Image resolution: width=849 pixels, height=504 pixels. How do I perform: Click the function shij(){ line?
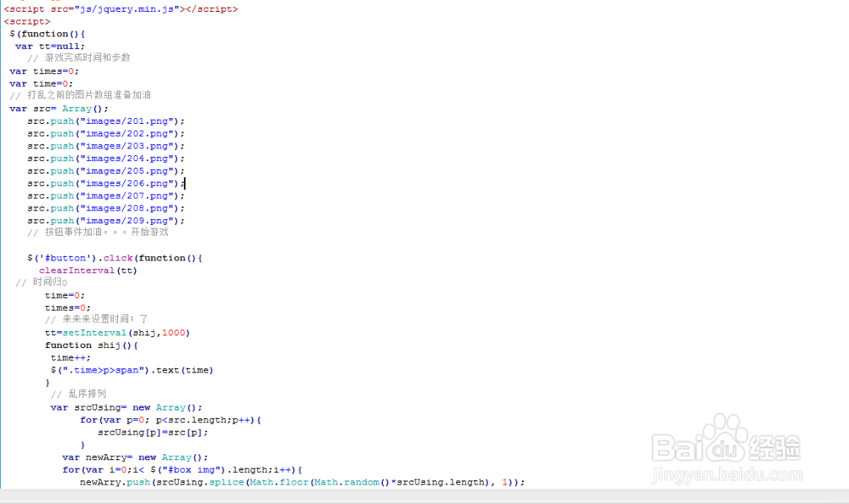92,345
